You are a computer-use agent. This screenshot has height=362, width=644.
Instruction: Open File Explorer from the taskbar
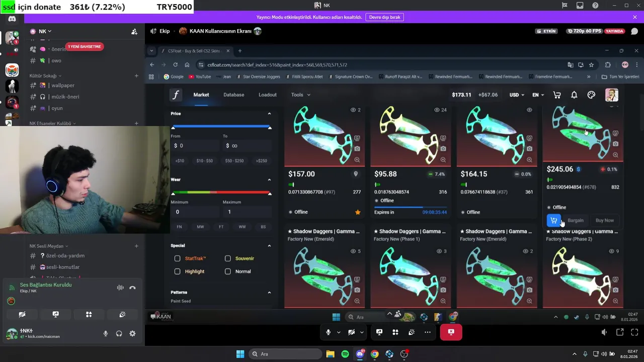[330, 354]
